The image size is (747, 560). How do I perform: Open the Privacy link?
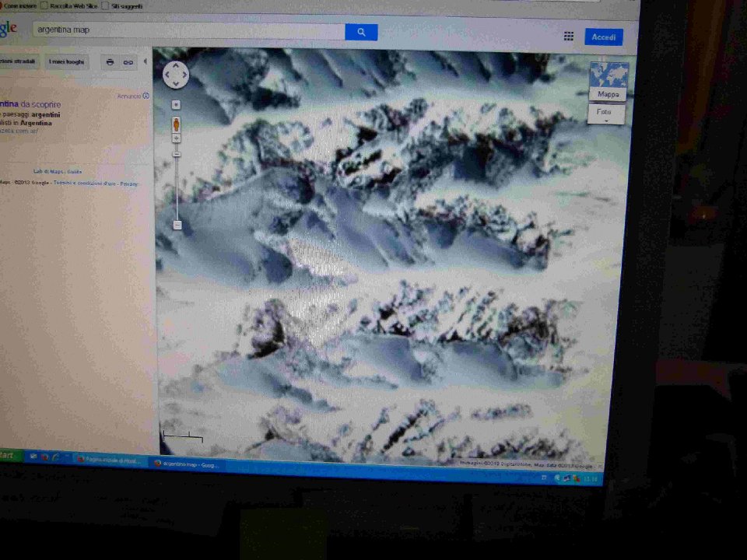point(128,184)
